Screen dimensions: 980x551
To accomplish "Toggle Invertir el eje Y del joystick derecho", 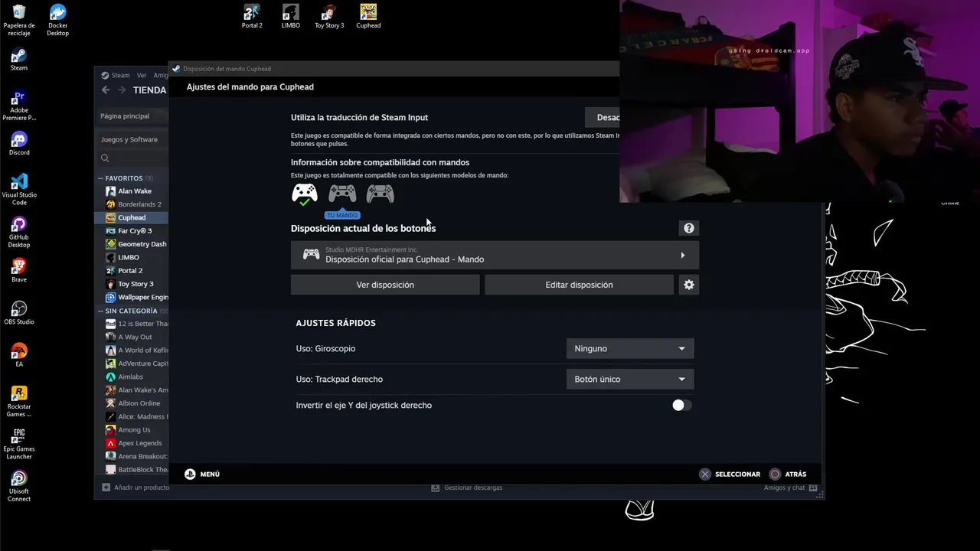I will click(681, 406).
